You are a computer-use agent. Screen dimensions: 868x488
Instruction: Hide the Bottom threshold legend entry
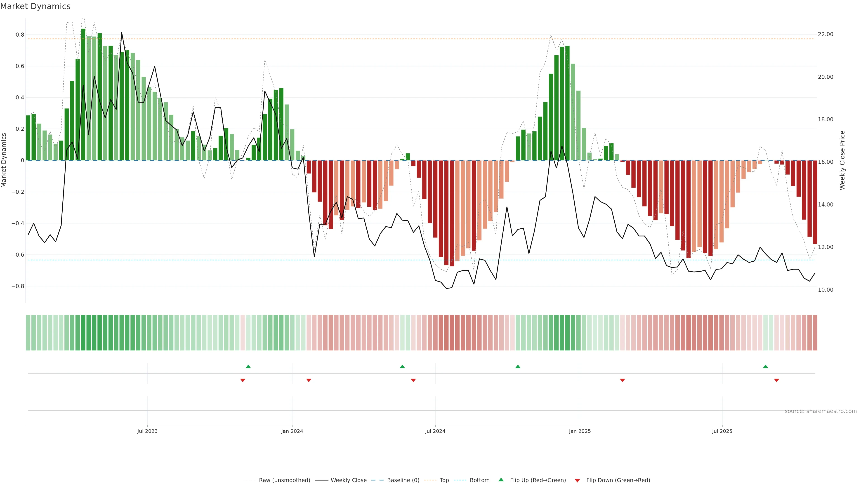coord(479,480)
